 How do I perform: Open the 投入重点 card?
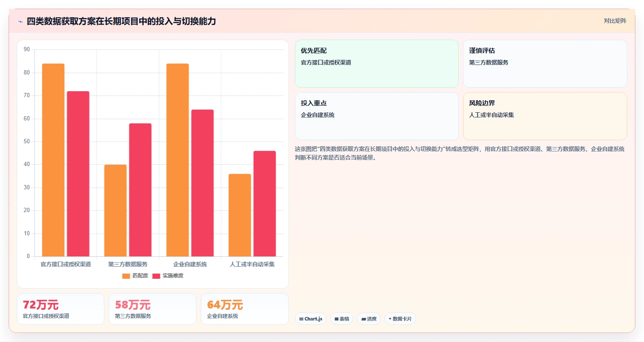[x=377, y=116]
